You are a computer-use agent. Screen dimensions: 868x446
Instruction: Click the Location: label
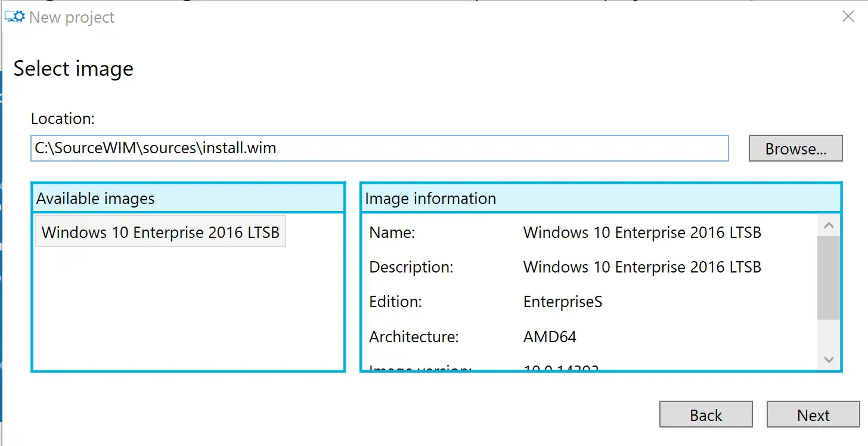(63, 118)
